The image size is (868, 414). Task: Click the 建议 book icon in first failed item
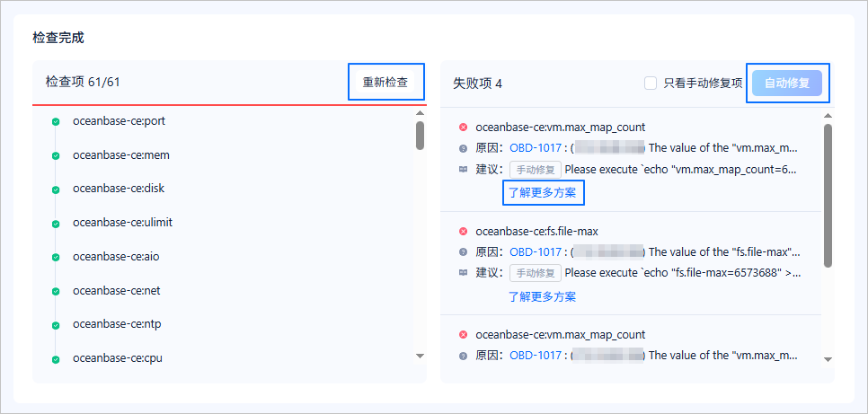pyautogui.click(x=464, y=170)
